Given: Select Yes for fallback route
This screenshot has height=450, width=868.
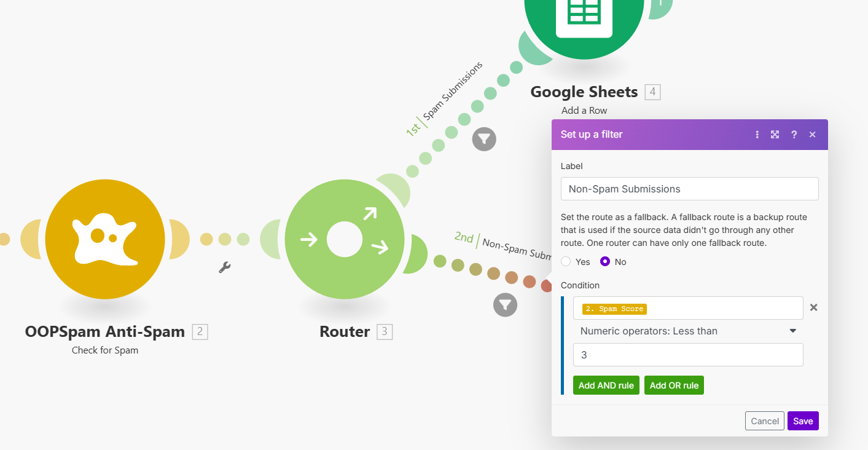Looking at the screenshot, I should point(566,261).
